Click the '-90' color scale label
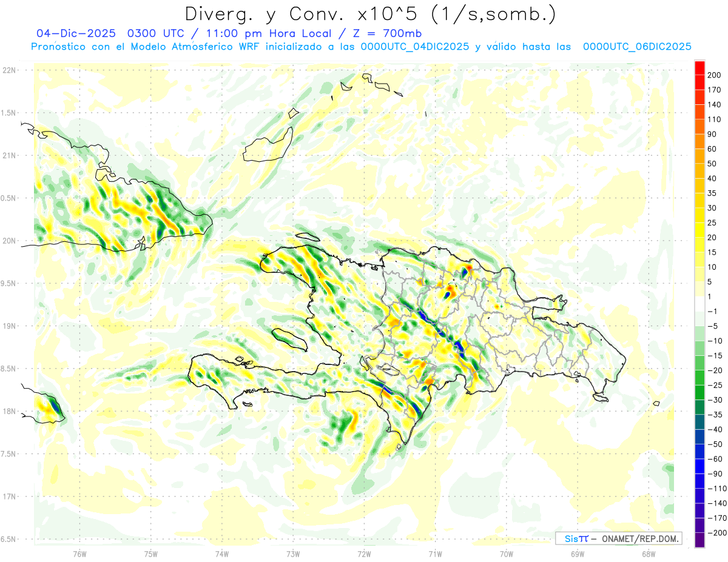The height and width of the screenshot is (562, 728). click(x=716, y=474)
